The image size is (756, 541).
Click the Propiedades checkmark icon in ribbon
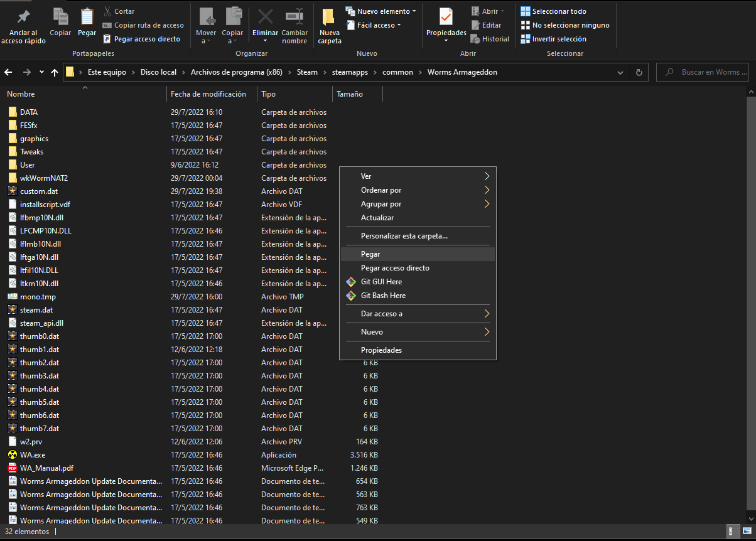[446, 17]
